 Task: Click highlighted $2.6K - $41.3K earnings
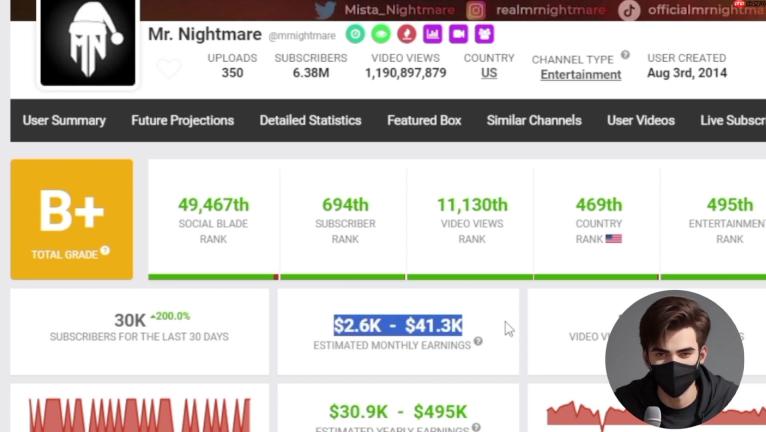tap(398, 325)
